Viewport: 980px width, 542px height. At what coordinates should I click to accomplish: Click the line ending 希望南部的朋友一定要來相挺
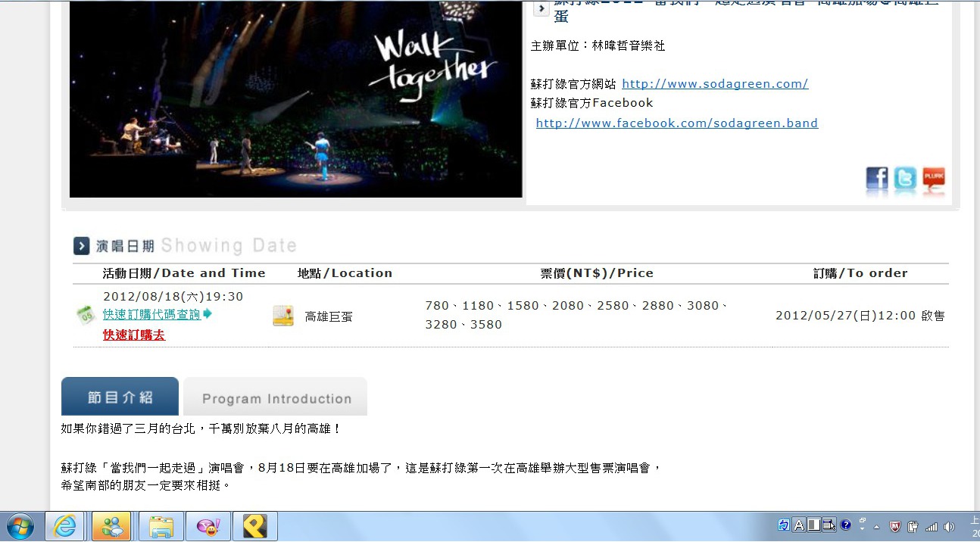(x=145, y=484)
